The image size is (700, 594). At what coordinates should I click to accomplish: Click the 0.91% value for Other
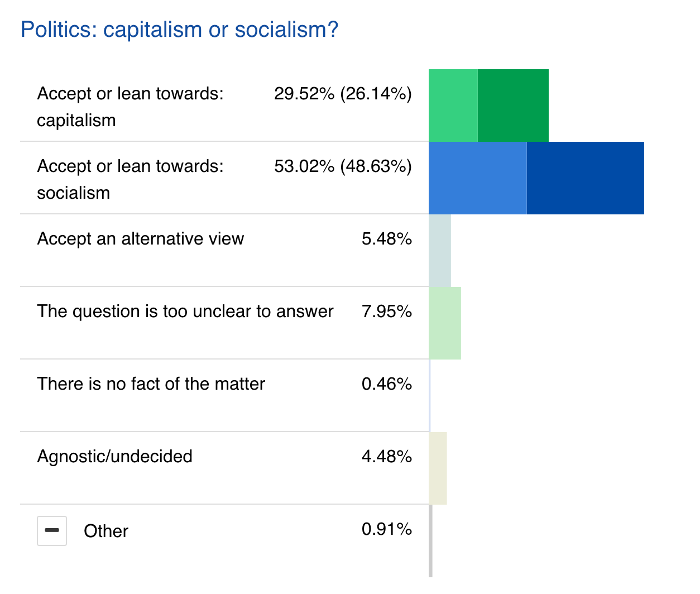(386, 529)
